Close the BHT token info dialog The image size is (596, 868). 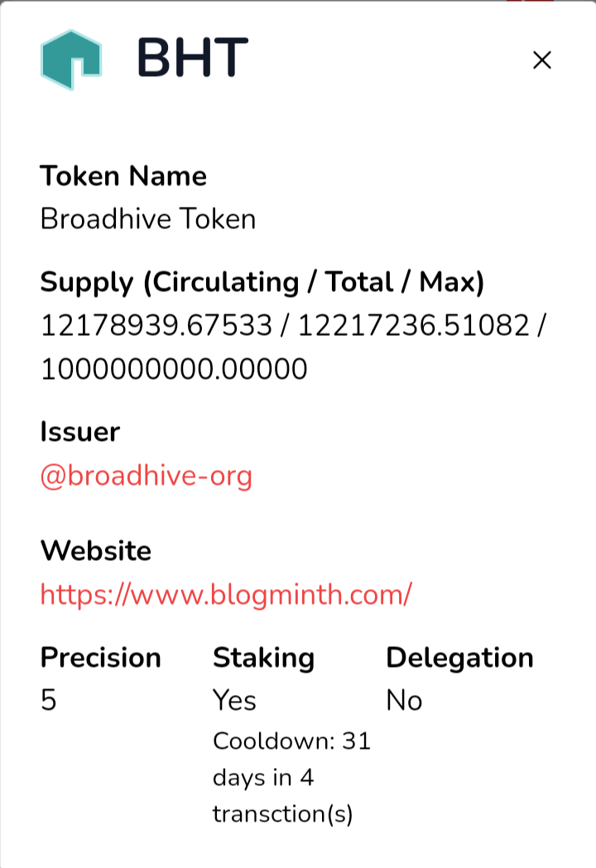[x=541, y=60]
